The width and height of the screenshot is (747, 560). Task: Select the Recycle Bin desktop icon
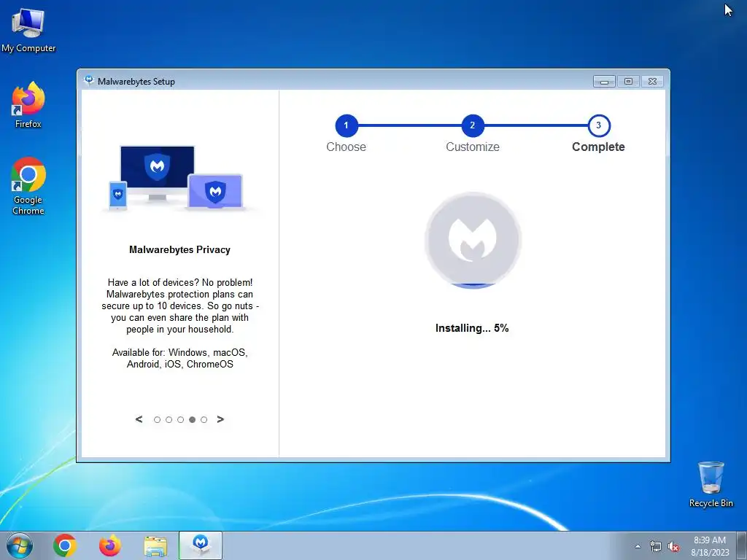[711, 484]
